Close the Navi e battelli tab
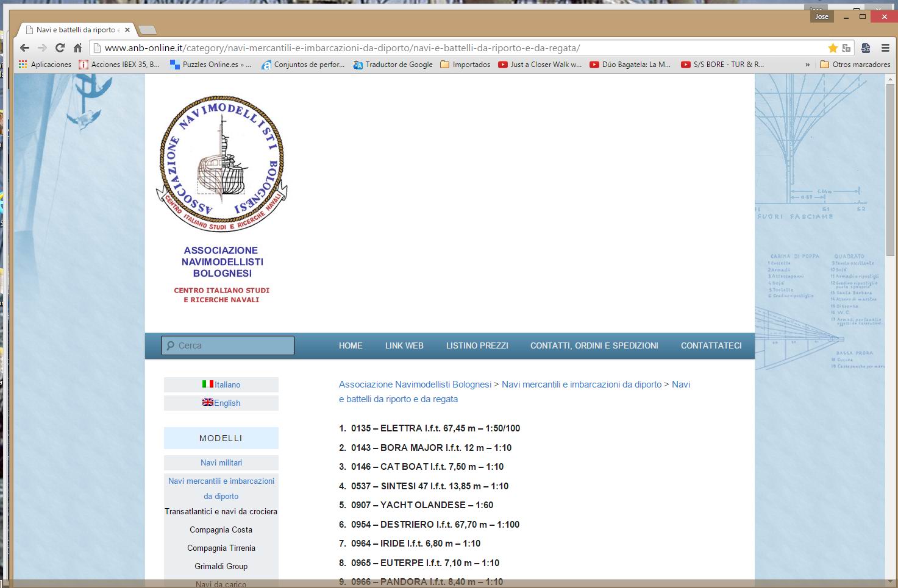The image size is (898, 588). coord(127,29)
